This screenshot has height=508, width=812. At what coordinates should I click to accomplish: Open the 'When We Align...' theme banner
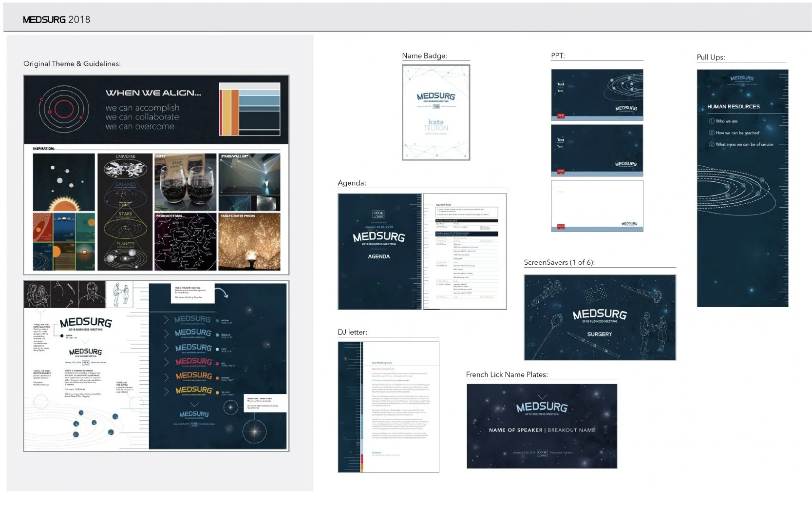point(156,109)
